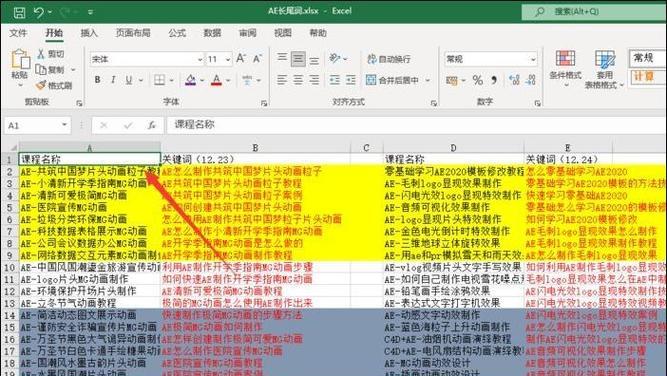Toggle Bold formatting button
The image size is (667, 376).
97,80
